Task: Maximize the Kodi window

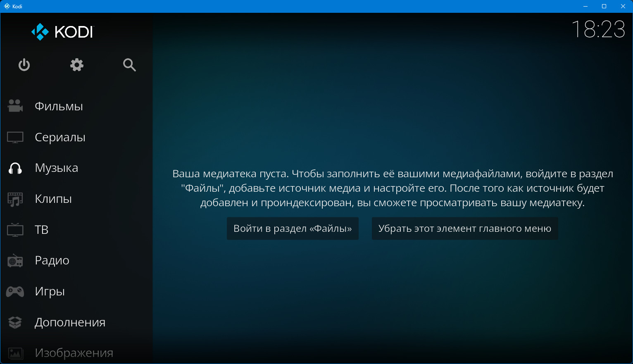Action: (604, 6)
